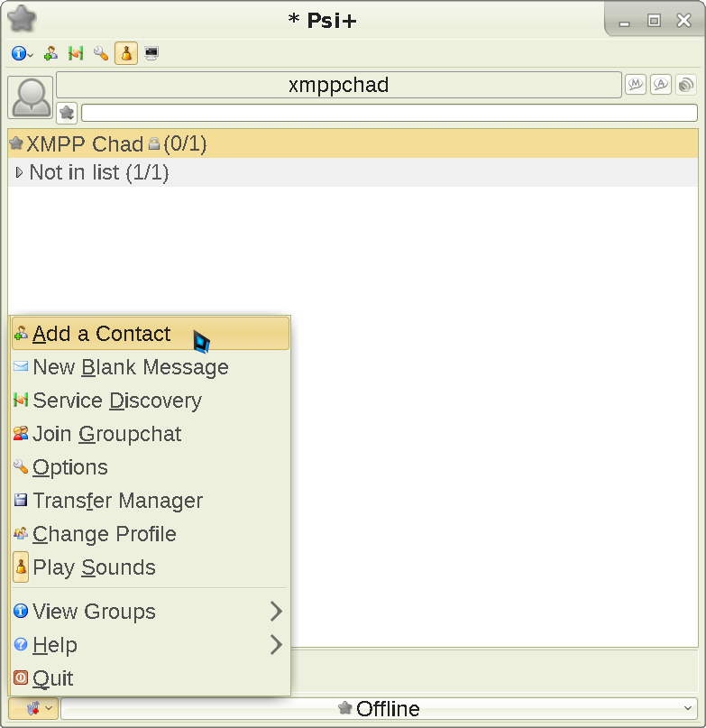
Task: Click the xmppchad nickname button
Action: [x=338, y=86]
